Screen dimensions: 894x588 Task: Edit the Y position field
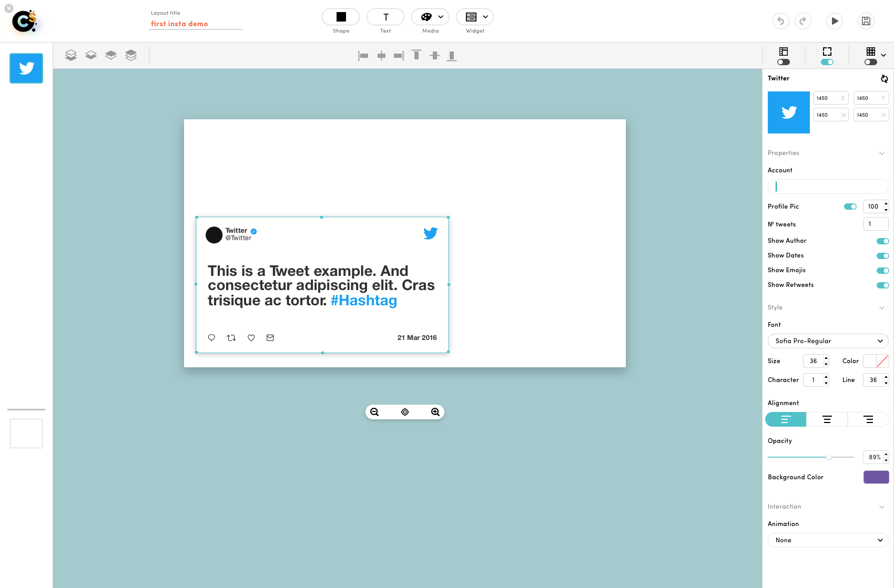point(871,98)
